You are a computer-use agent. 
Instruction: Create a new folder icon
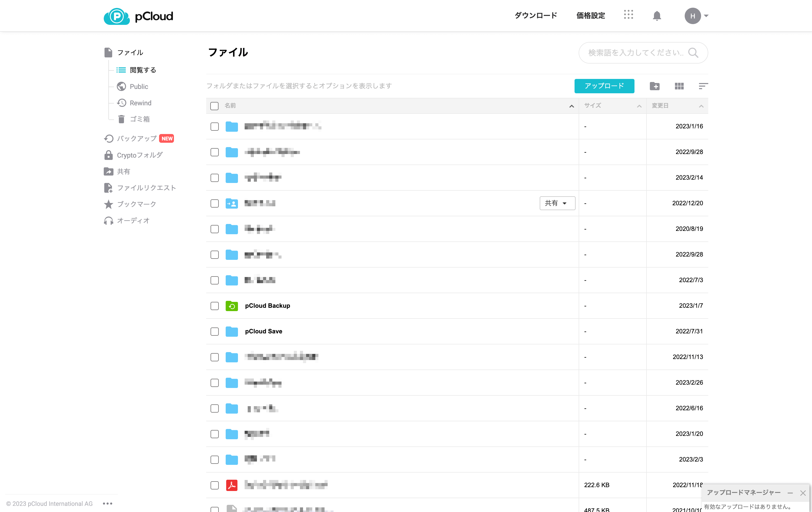pos(654,86)
